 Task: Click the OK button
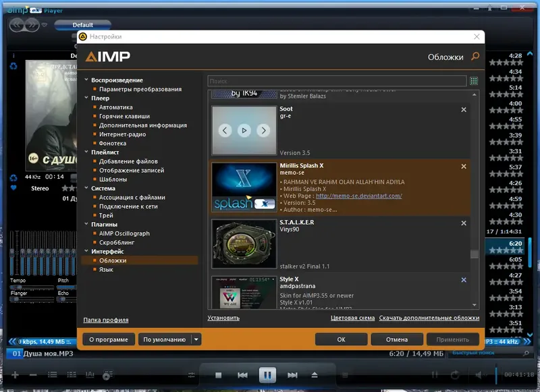pos(341,339)
